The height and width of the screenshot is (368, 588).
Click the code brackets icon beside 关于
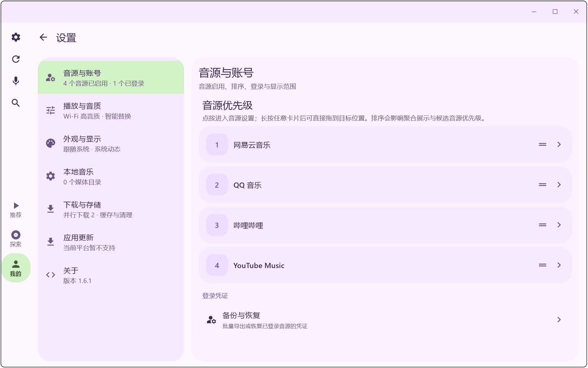coord(51,275)
